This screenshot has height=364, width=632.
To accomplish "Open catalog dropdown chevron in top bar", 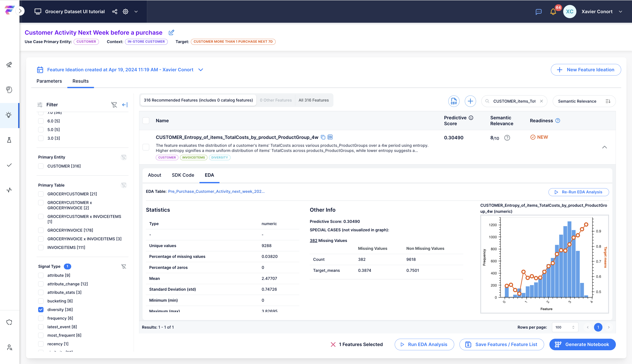I will 136,12.
